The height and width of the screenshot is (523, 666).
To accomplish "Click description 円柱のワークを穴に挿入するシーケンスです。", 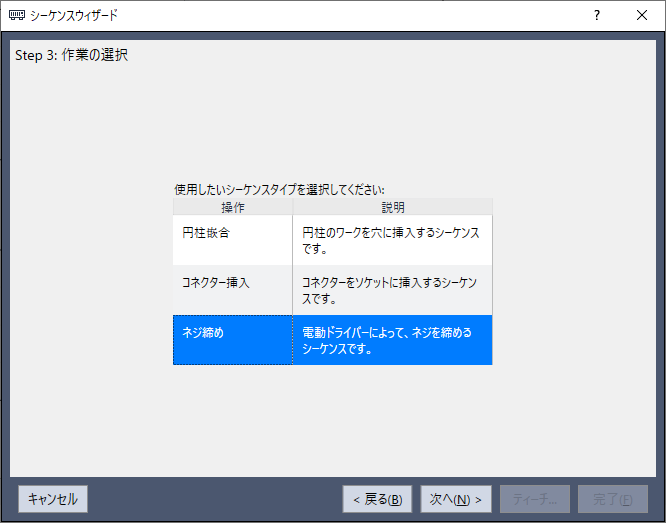I will click(391, 240).
